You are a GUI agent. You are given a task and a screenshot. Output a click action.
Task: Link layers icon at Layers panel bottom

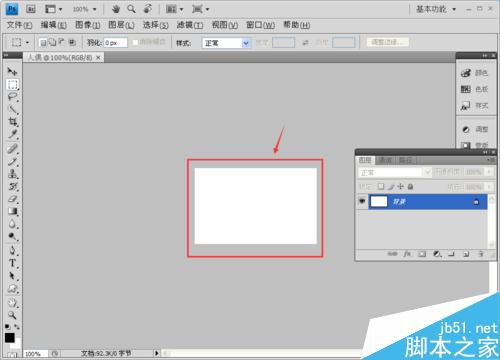(392, 254)
